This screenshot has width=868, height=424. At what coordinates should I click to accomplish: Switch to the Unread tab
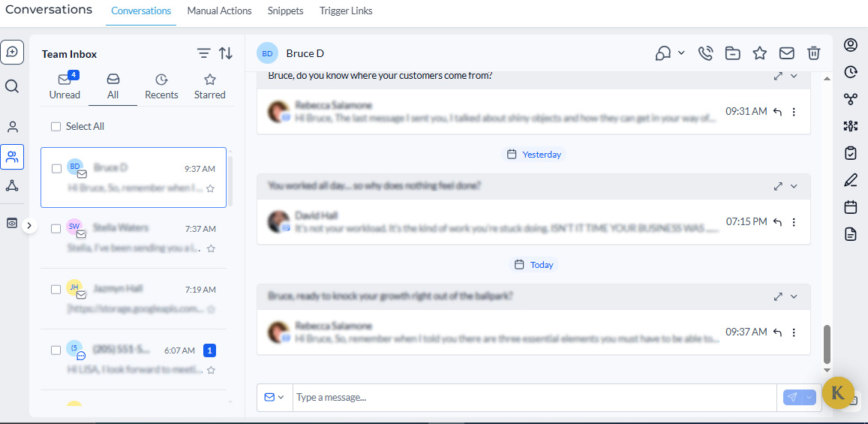[x=65, y=88]
